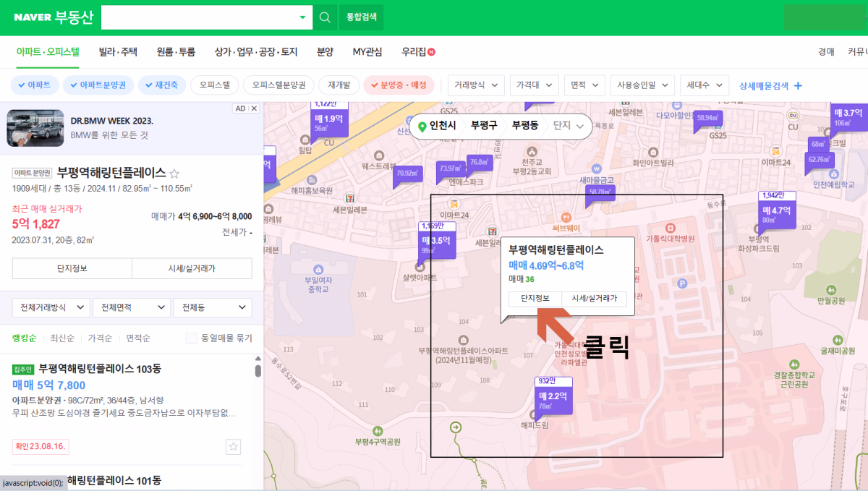This screenshot has height=491, width=868.
Task: Click the 써브웨이 restaurant map icon
Action: pyautogui.click(x=566, y=216)
